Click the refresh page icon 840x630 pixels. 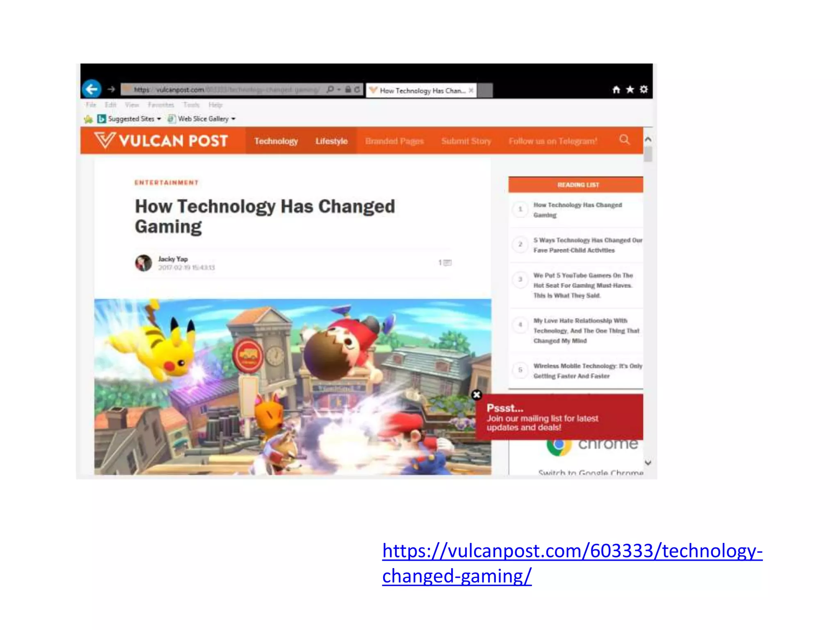click(357, 89)
